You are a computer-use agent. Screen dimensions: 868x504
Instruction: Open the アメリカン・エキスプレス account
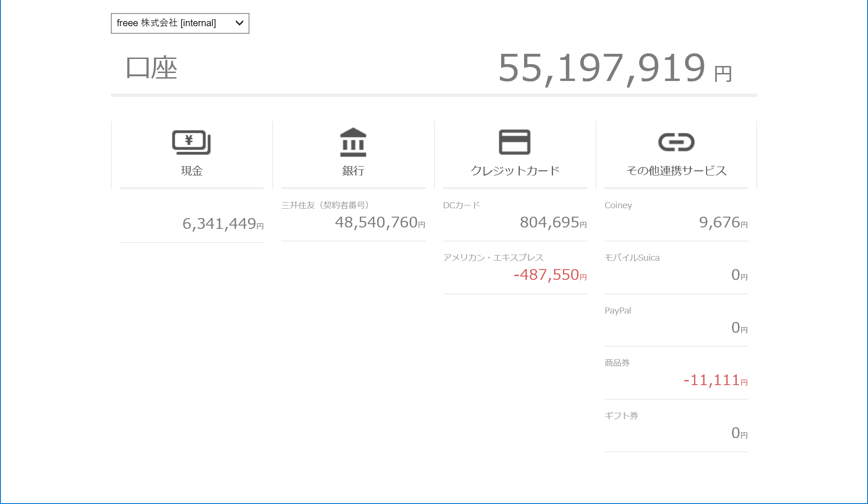tap(493, 257)
